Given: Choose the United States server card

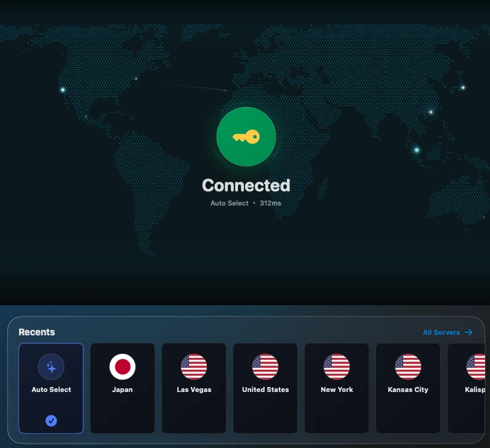Looking at the screenshot, I should [265, 388].
